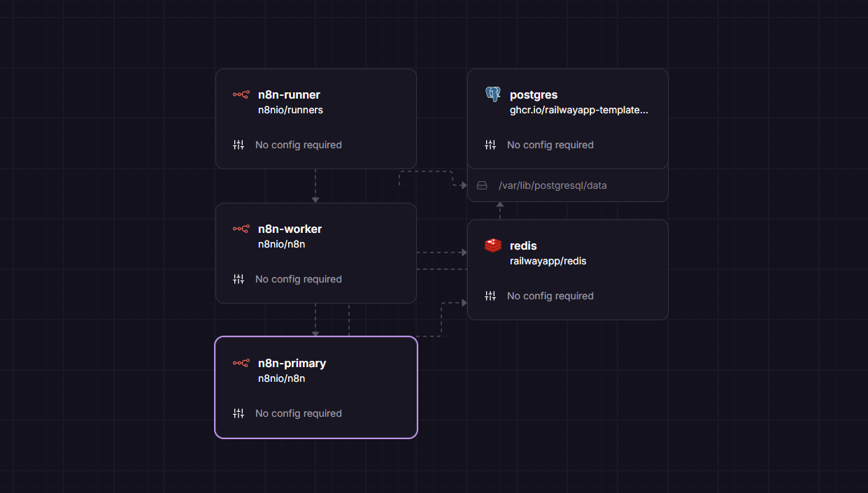
Task: Click the n8nio/n8n image under n8n-primary
Action: coord(281,378)
